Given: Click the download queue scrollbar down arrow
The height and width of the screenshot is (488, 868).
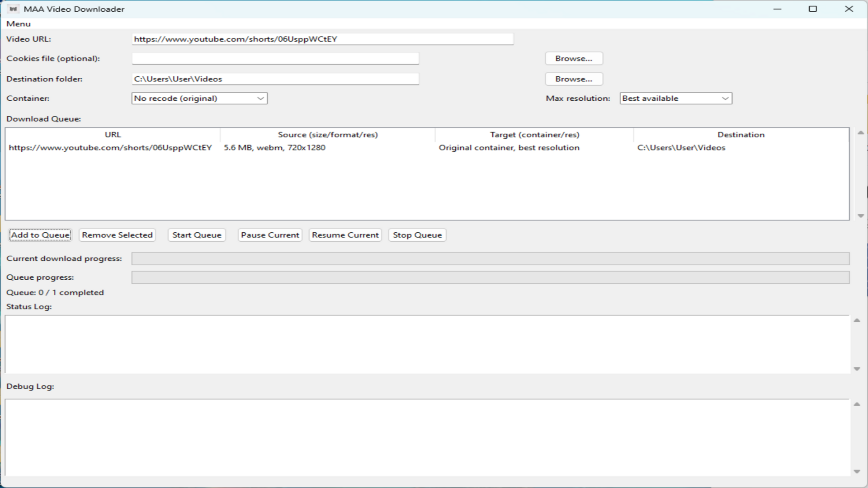Looking at the screenshot, I should pyautogui.click(x=860, y=216).
